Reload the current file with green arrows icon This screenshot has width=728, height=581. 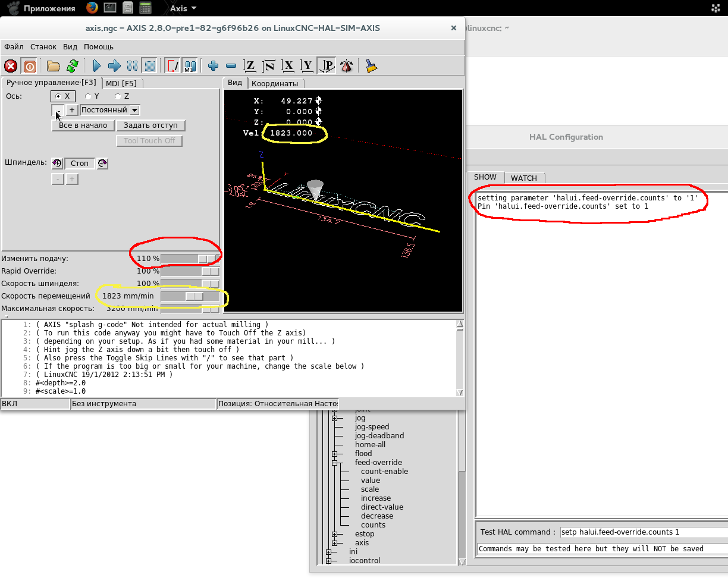click(x=73, y=66)
